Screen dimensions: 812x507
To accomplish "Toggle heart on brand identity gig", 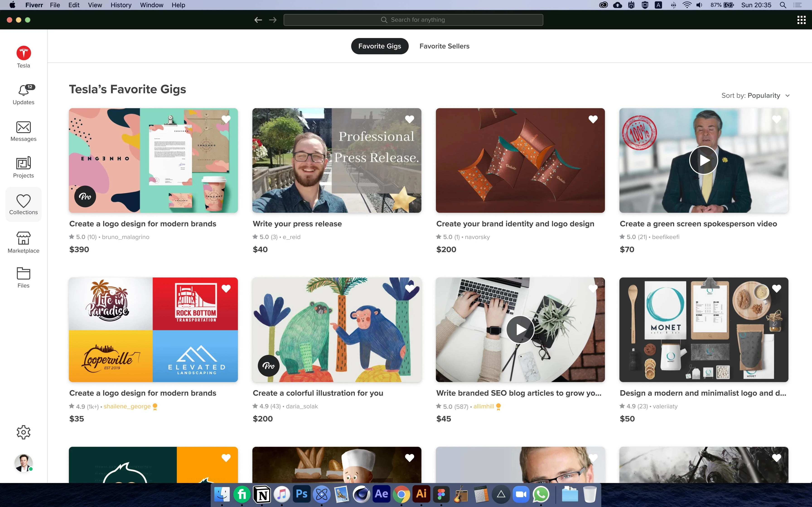I will (x=593, y=119).
